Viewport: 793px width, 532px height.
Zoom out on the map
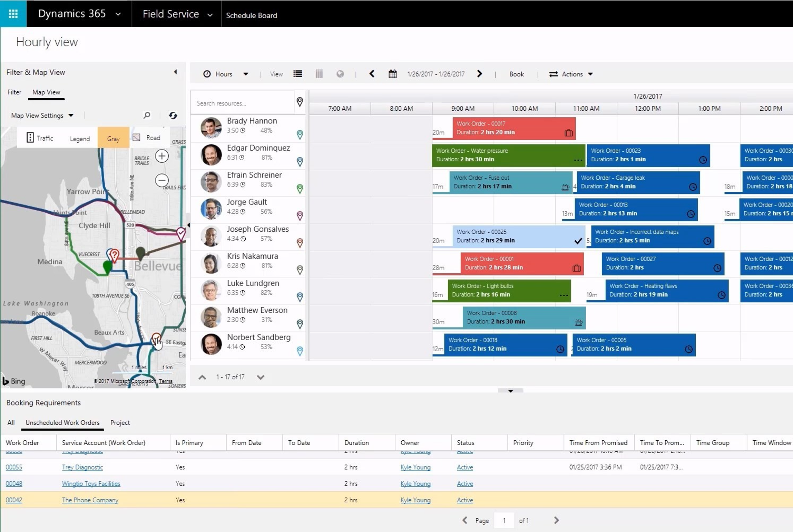click(162, 180)
